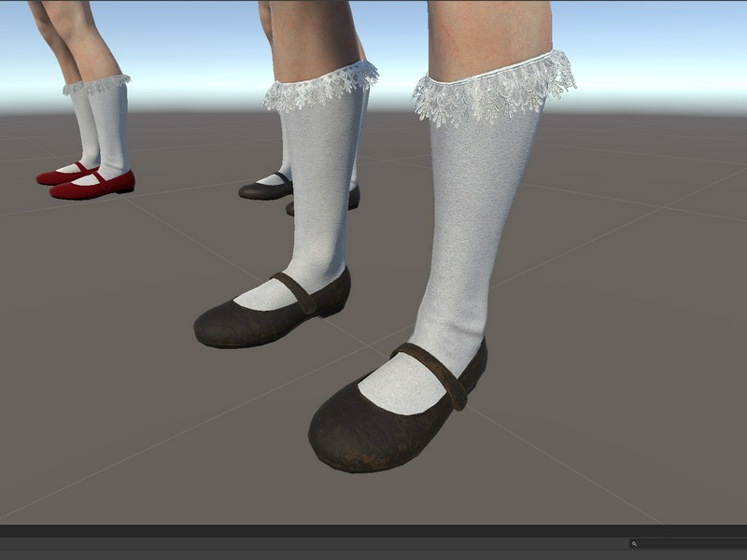Image resolution: width=747 pixels, height=560 pixels.
Task: Click the search magnifier icon in bottom panel
Action: click(x=634, y=543)
